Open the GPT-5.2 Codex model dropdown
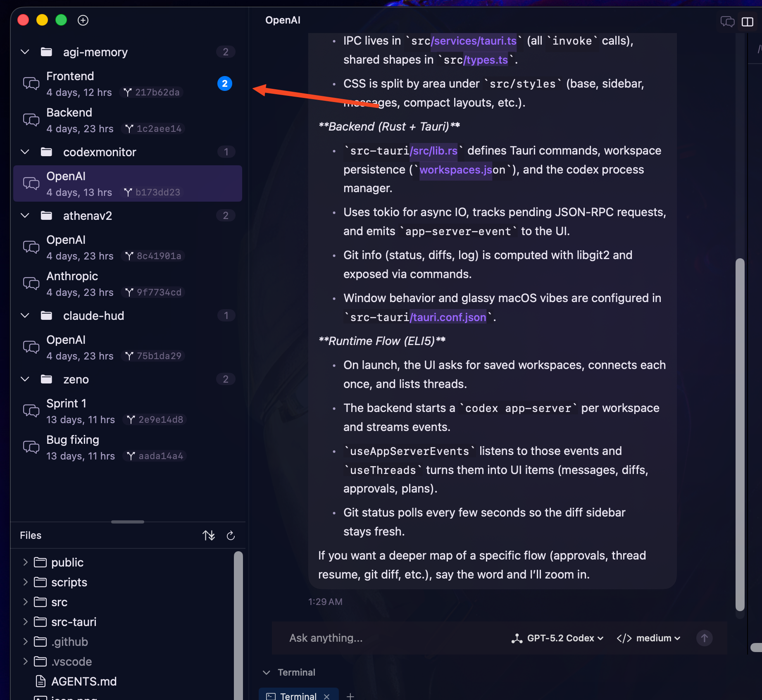Image resolution: width=762 pixels, height=700 pixels. pyautogui.click(x=557, y=638)
